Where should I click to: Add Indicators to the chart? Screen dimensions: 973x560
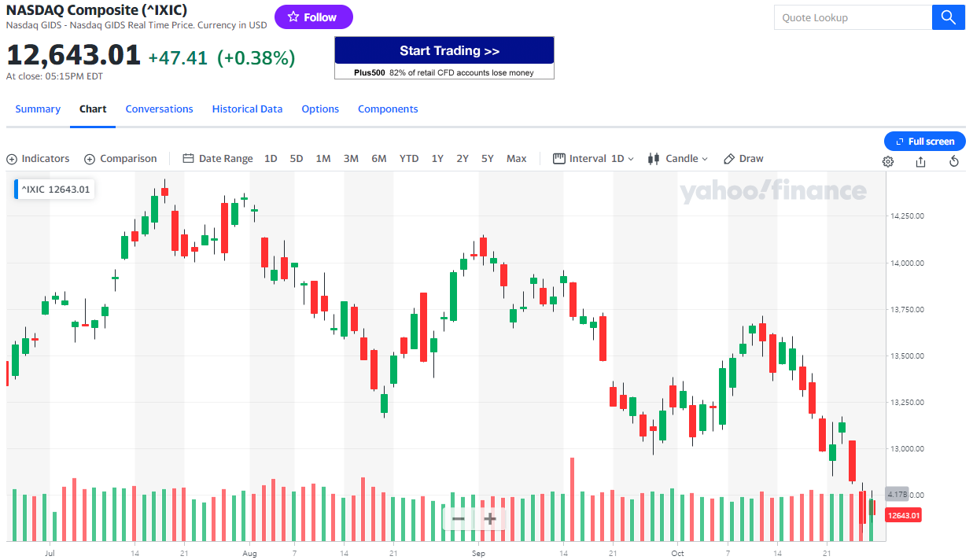38,159
